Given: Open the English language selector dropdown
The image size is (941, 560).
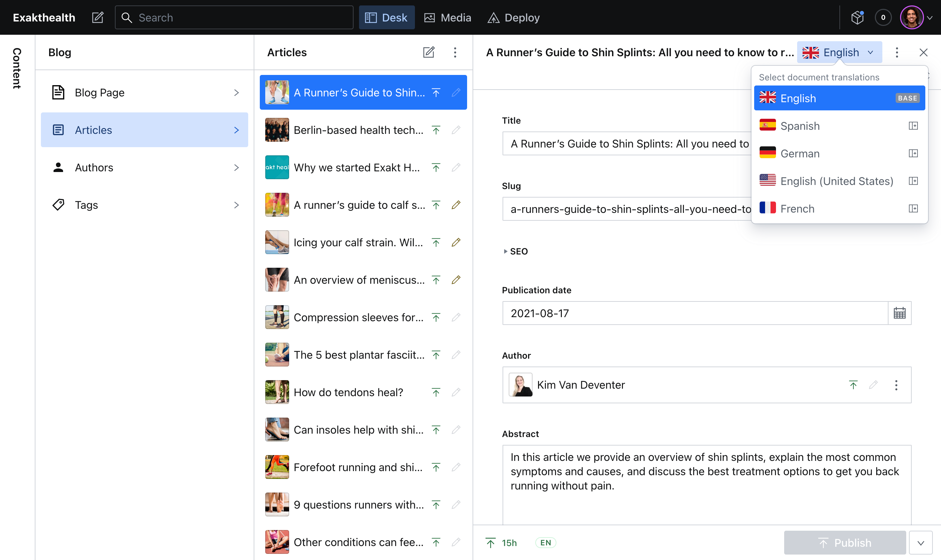Looking at the screenshot, I should tap(839, 52).
